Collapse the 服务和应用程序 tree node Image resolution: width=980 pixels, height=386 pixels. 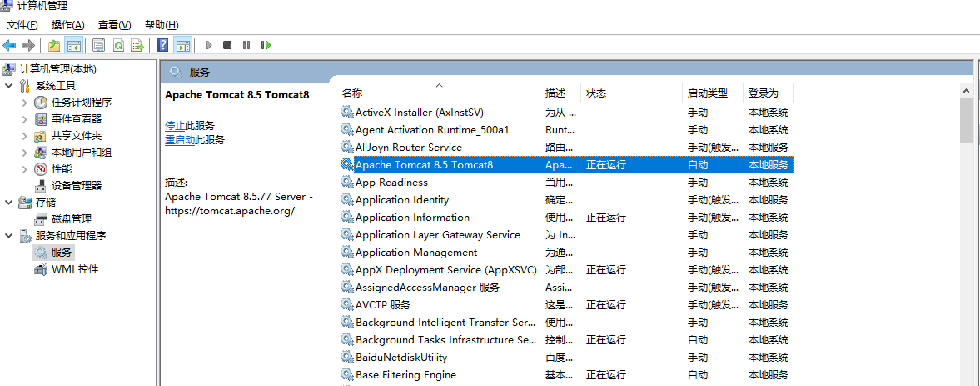coord(9,236)
